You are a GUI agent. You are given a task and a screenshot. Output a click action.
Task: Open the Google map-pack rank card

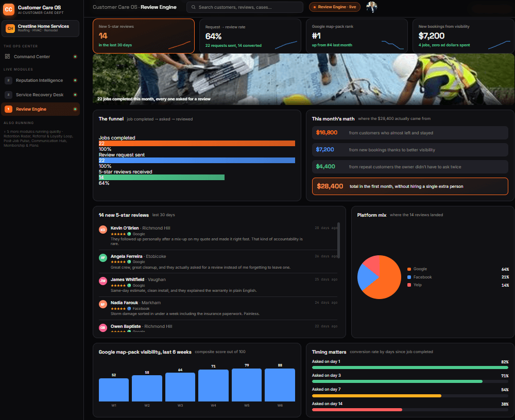point(357,36)
